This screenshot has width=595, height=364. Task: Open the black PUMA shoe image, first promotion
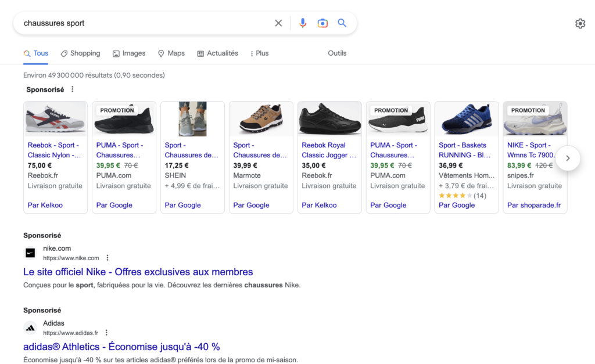pyautogui.click(x=124, y=119)
